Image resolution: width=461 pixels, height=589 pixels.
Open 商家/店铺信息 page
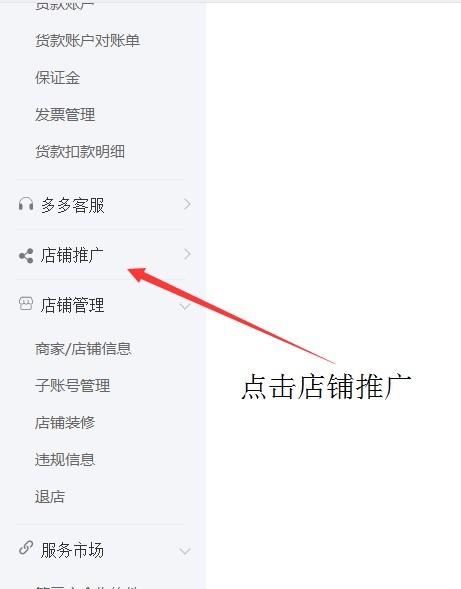83,349
